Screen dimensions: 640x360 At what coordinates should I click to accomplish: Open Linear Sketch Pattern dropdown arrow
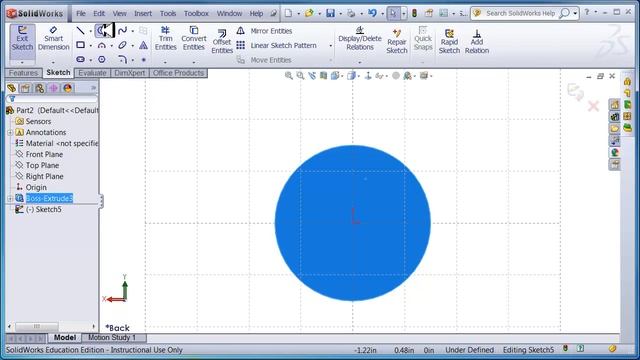tap(330, 46)
